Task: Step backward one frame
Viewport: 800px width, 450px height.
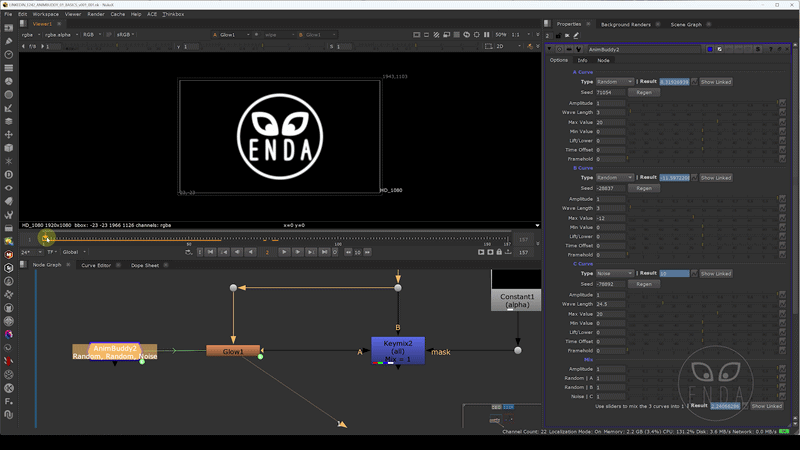Action: point(237,252)
